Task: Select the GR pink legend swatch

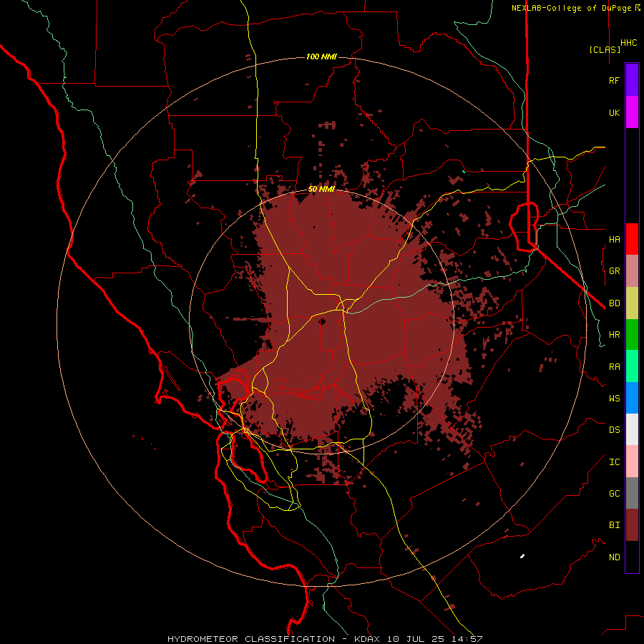Action: click(632, 271)
